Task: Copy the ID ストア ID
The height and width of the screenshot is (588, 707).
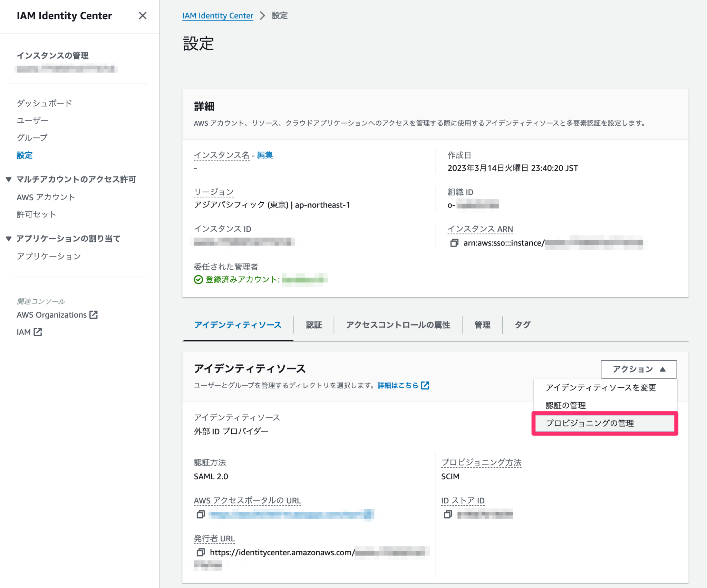Action: pyautogui.click(x=448, y=515)
